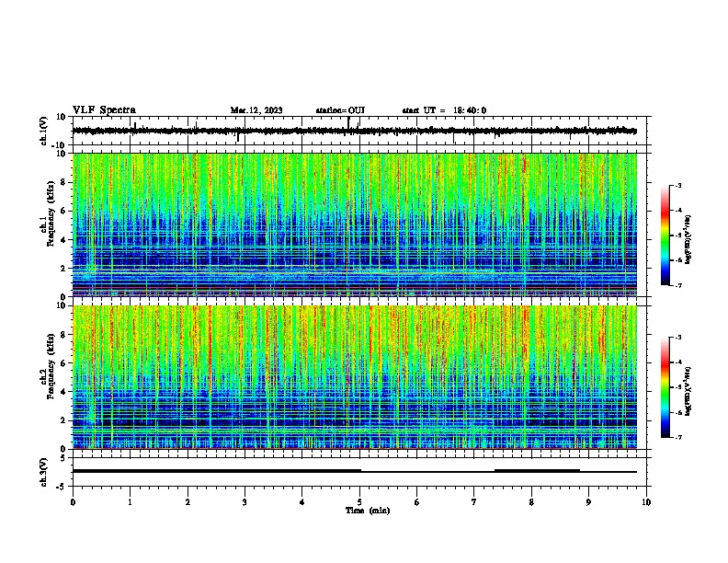Click time axis tick label "0"

[73, 502]
